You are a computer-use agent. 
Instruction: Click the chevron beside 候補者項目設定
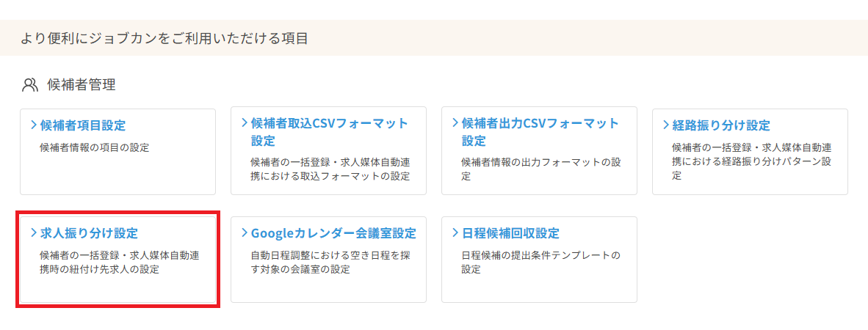(x=34, y=125)
